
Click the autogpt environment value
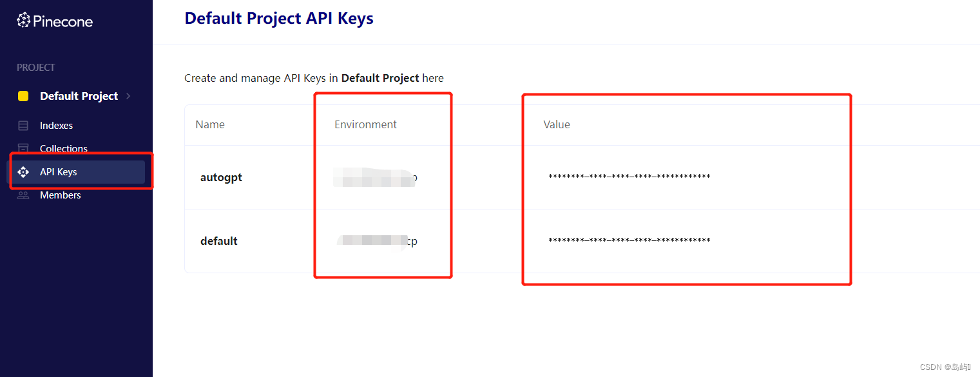[376, 177]
